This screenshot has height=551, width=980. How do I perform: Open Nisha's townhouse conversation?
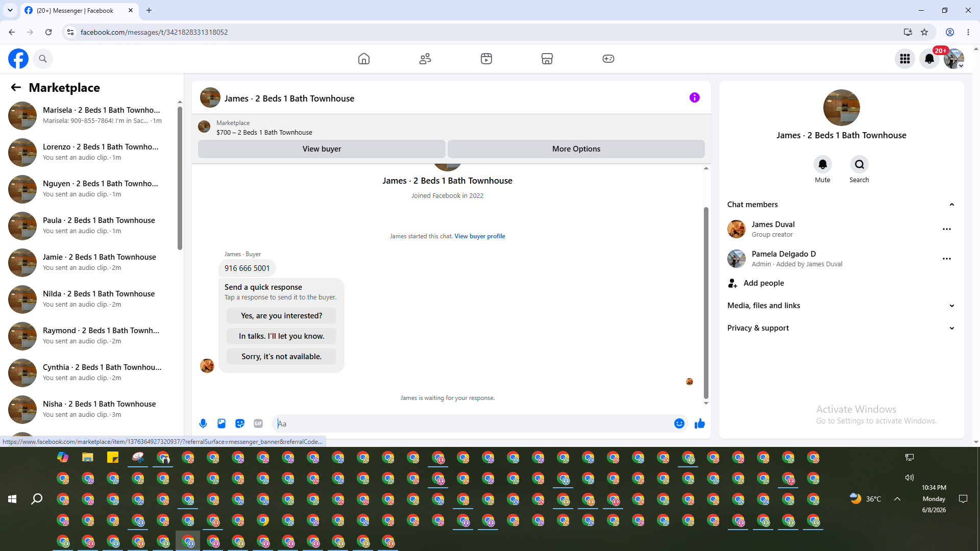(90, 409)
